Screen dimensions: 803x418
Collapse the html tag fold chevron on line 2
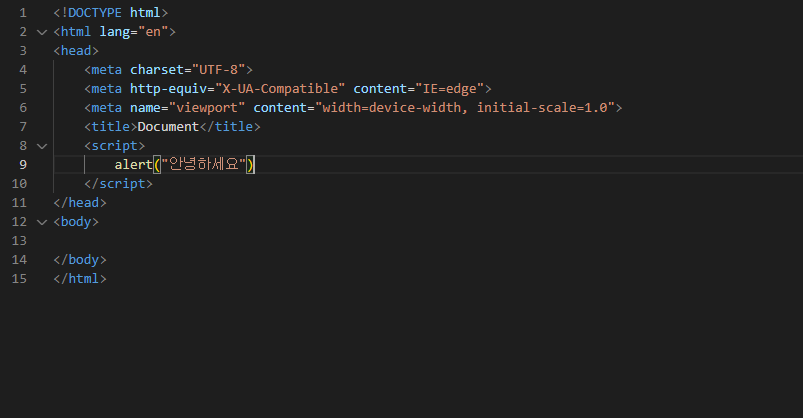pos(42,32)
